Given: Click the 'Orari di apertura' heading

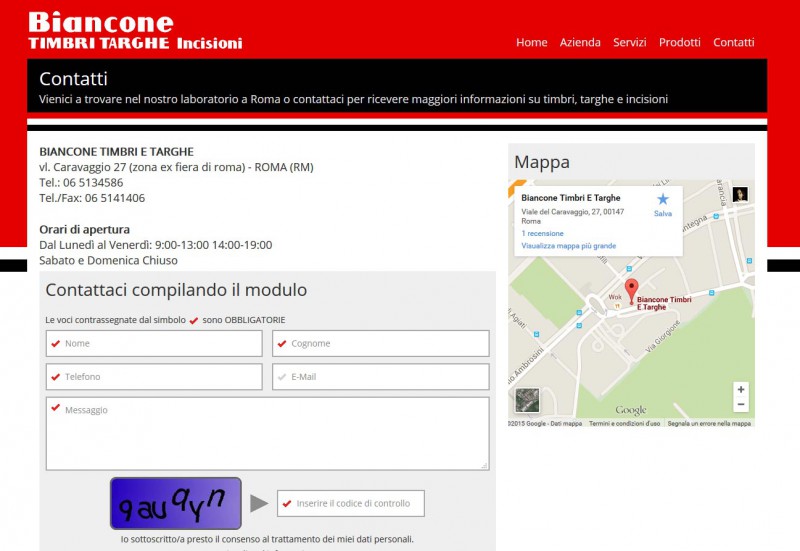Looking at the screenshot, I should point(85,230).
